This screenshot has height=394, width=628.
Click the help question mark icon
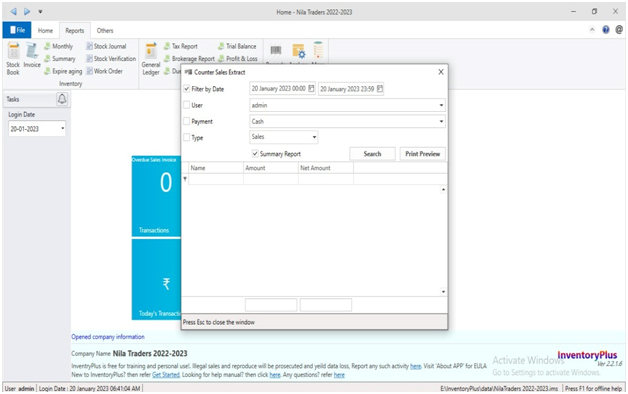tap(606, 30)
